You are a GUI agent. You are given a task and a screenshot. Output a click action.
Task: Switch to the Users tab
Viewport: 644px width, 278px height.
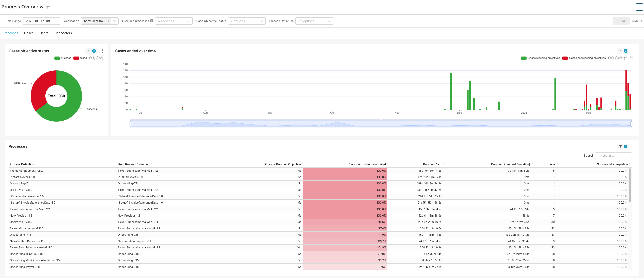pos(44,33)
